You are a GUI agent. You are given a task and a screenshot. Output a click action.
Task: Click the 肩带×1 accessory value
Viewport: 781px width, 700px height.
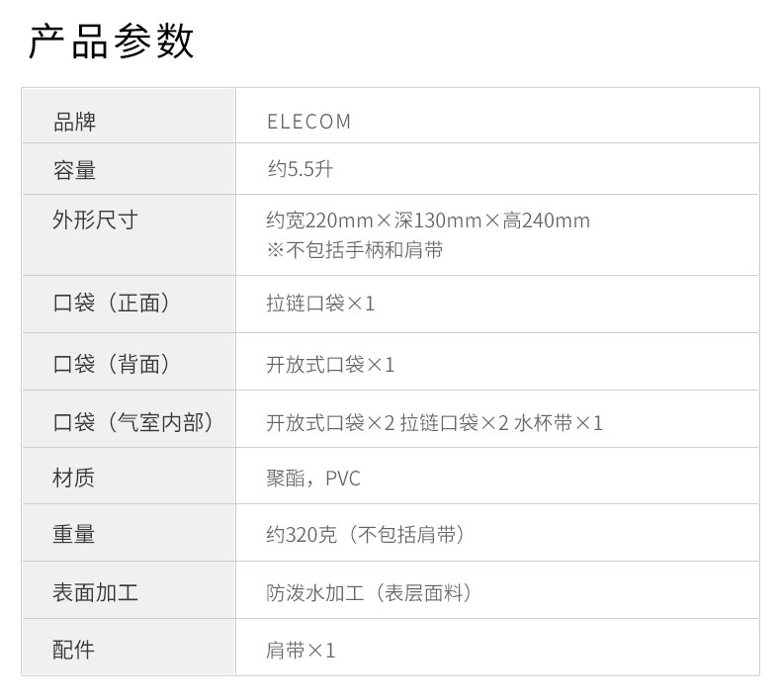[x=302, y=651]
